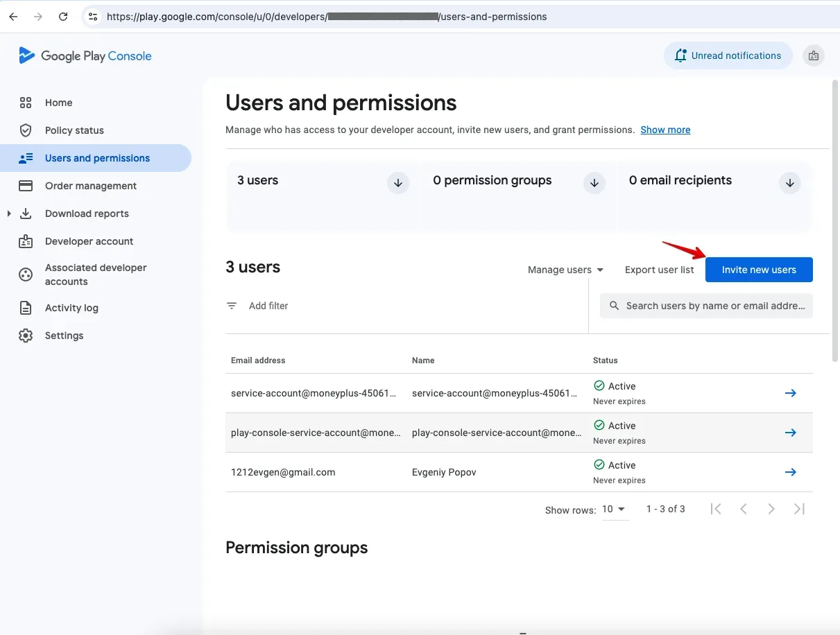
Task: Click the Developer account ID badge icon
Action: click(x=26, y=241)
